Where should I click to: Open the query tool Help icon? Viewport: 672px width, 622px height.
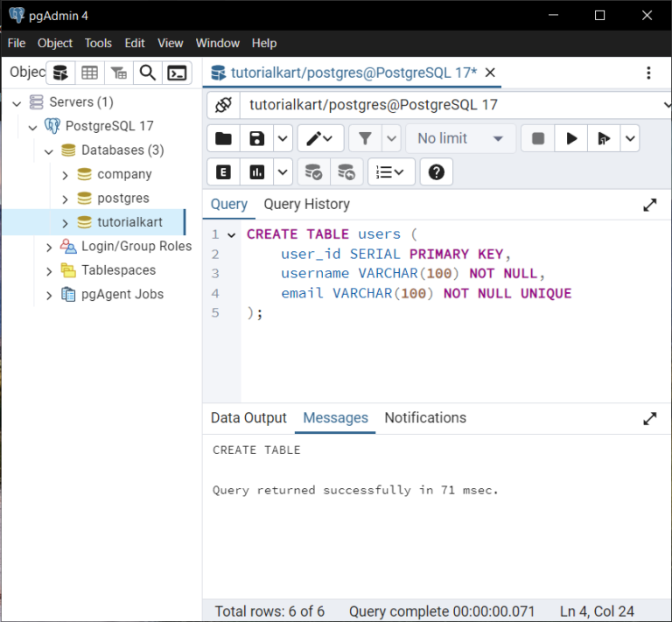[x=437, y=172]
